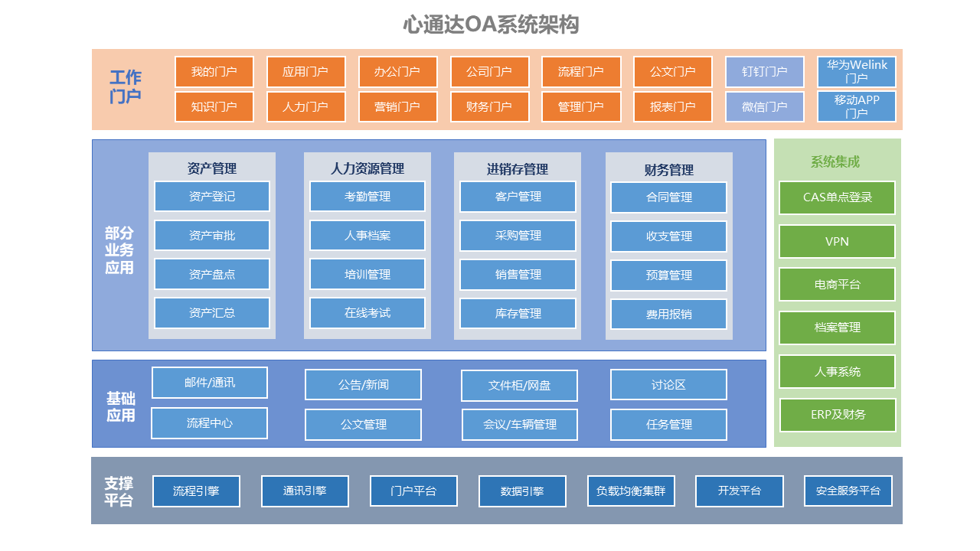
Task: Click the VPN box
Action: pos(838,241)
